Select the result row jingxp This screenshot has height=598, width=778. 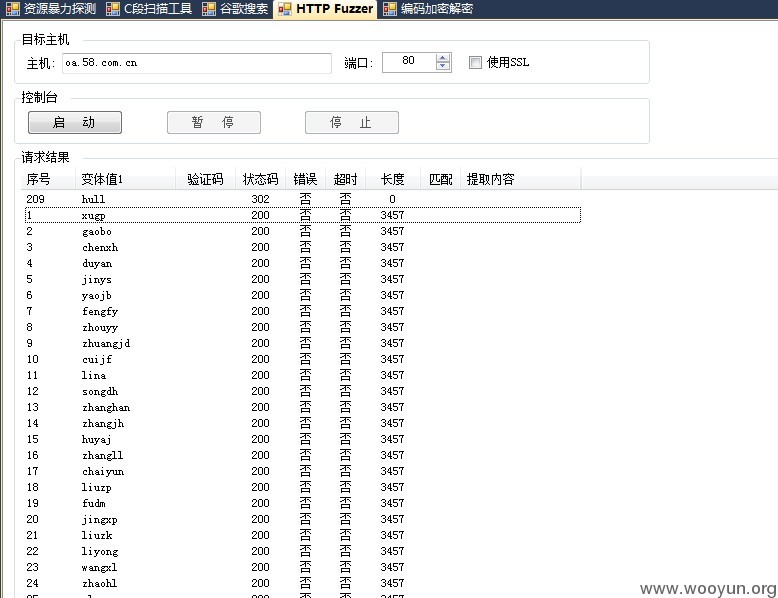click(303, 519)
